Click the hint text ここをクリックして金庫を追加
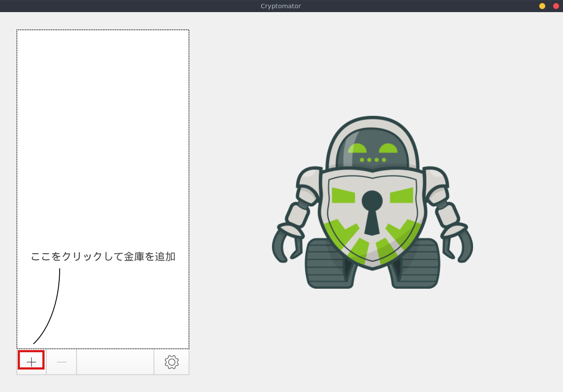The width and height of the screenshot is (563, 392). 103,256
